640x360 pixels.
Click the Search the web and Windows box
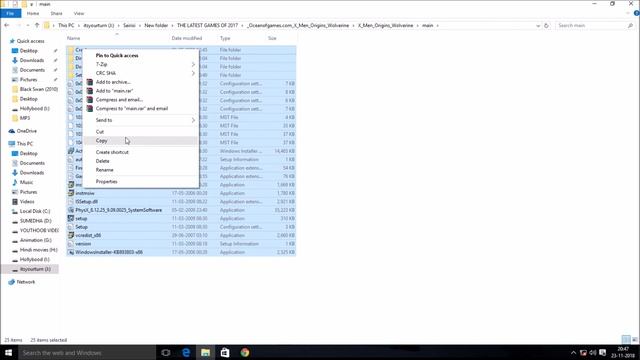pyautogui.click(x=87, y=353)
